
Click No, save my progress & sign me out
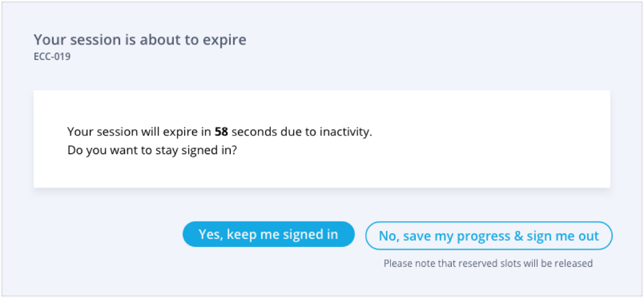tap(488, 236)
